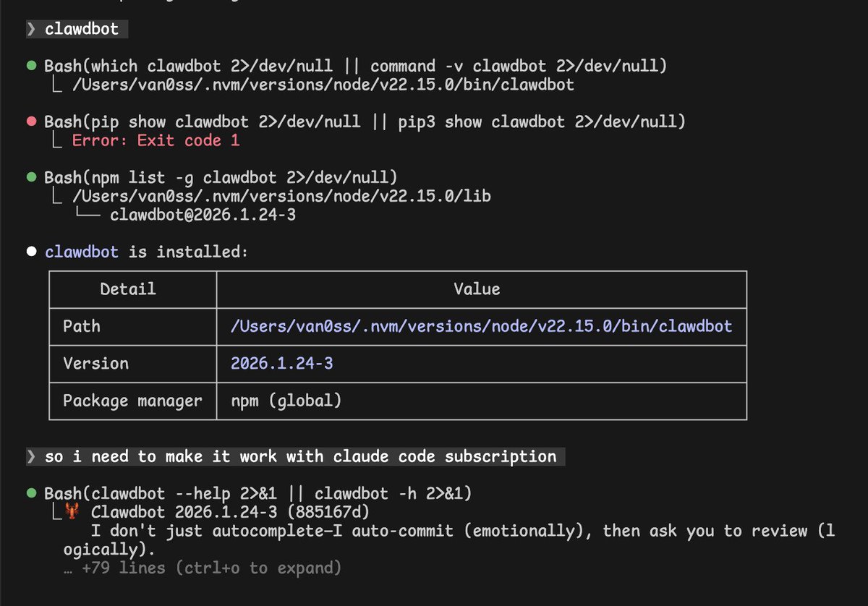Image resolution: width=868 pixels, height=606 pixels.
Task: Click the 'clawdbot is installed:' text
Action: 147,252
